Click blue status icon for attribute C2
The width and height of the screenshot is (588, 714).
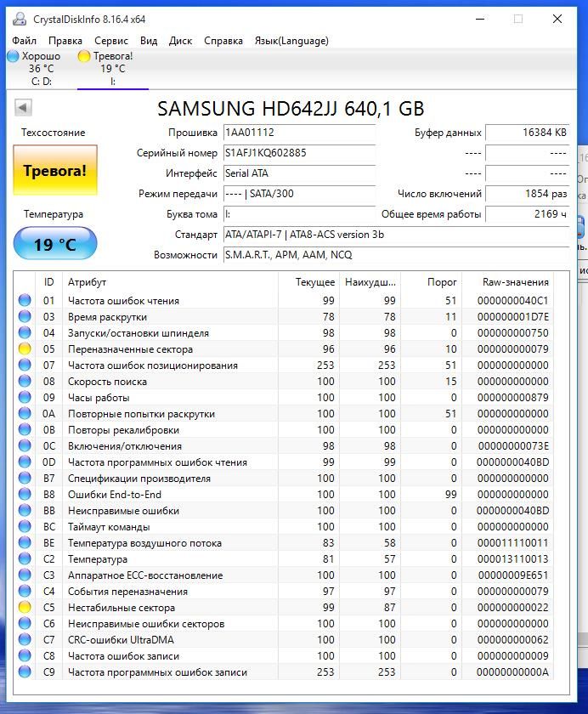pos(25,558)
